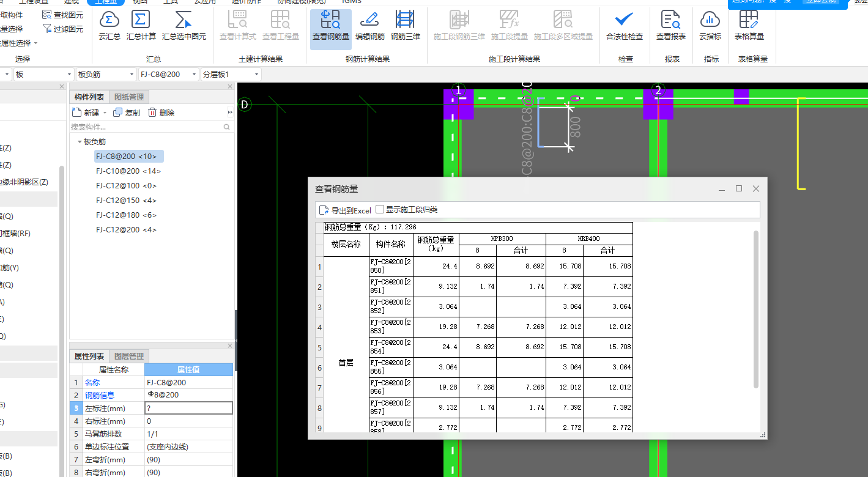Close the component list panel
868x477 pixels.
click(230, 87)
